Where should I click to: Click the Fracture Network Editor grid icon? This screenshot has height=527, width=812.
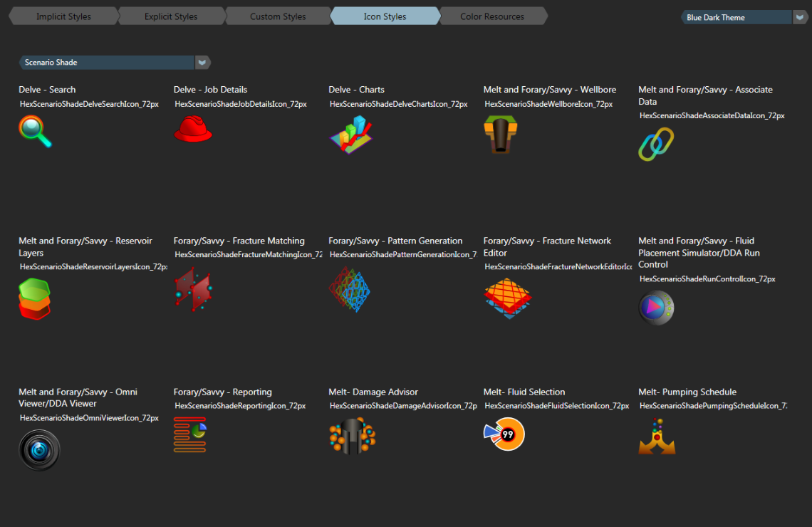point(507,298)
